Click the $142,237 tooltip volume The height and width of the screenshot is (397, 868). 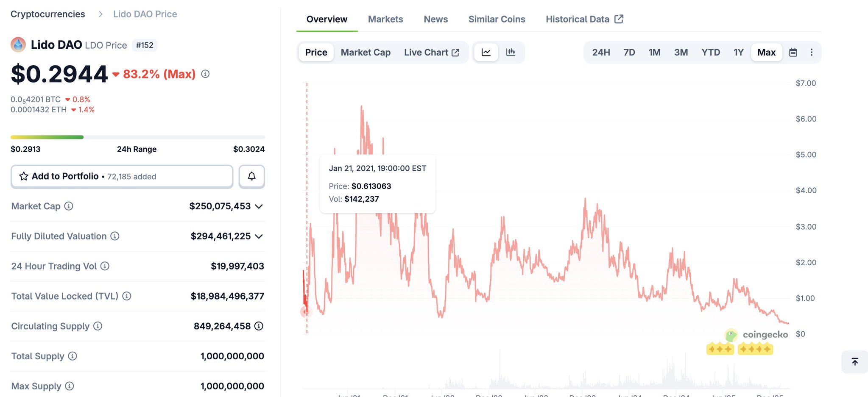tap(362, 199)
